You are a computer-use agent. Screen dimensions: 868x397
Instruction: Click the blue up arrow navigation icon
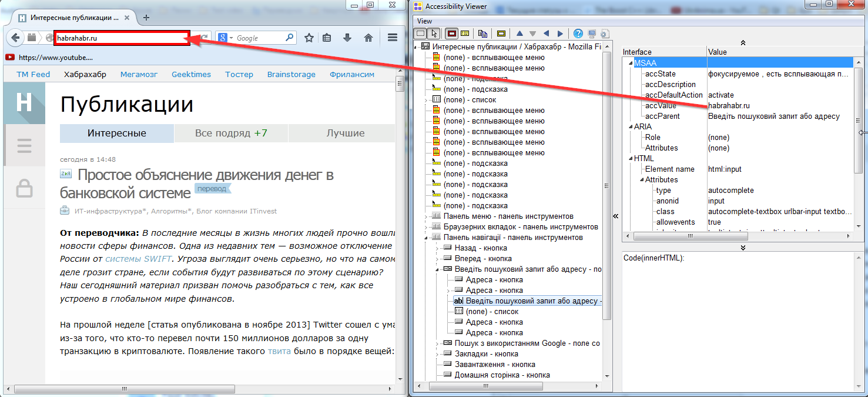tap(520, 34)
